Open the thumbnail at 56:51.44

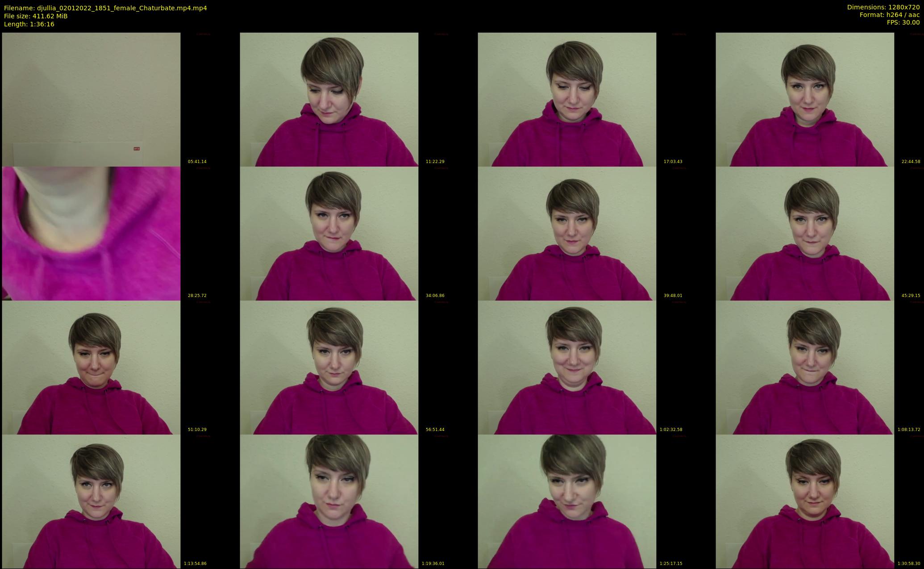pyautogui.click(x=329, y=367)
